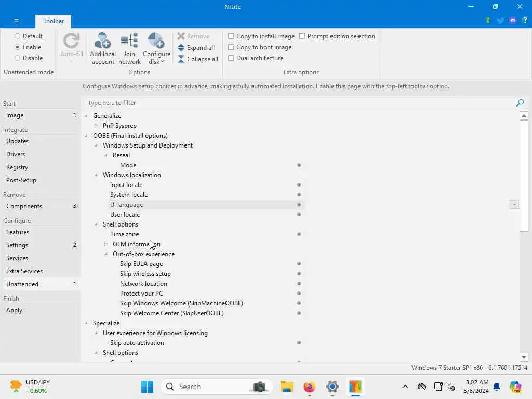Image resolution: width=532 pixels, height=399 pixels.
Task: Click the Expand all icon
Action: [x=181, y=48]
